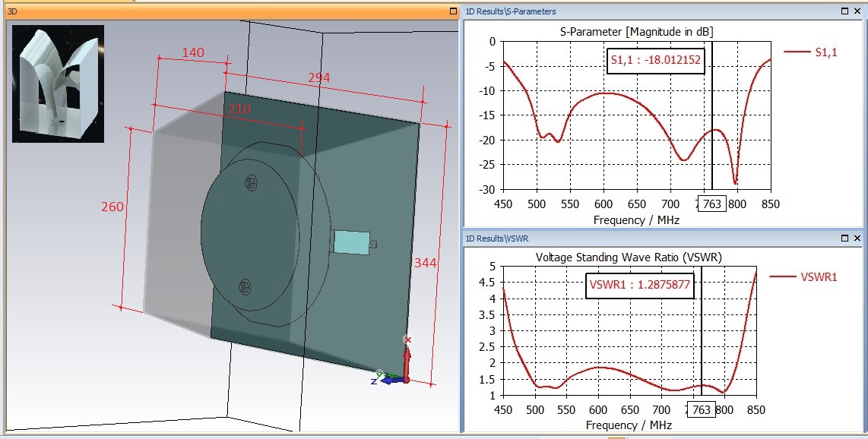Image resolution: width=868 pixels, height=439 pixels.
Task: Click the 763 marker box in VSWR plot
Action: (x=702, y=409)
